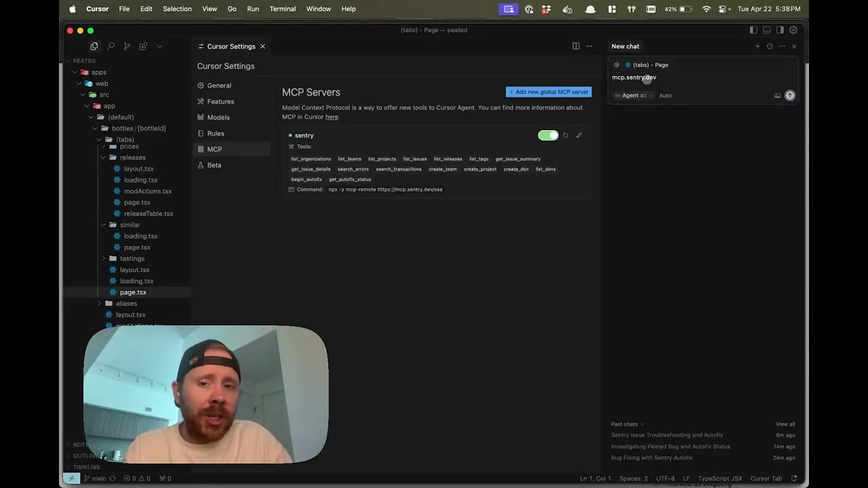Screen dimensions: 868x488
Task: Click the chat input text field
Action: [703, 77]
